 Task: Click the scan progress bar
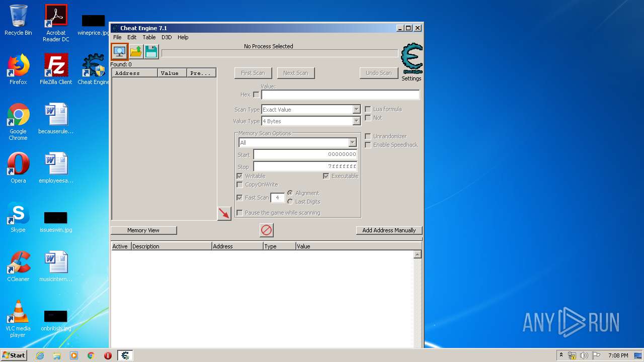279,53
